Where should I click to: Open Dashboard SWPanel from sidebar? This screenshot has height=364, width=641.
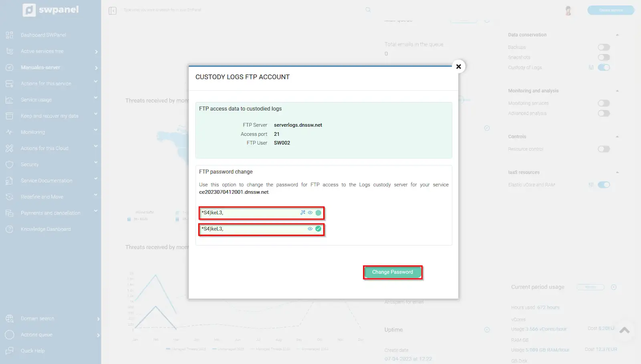[43, 35]
